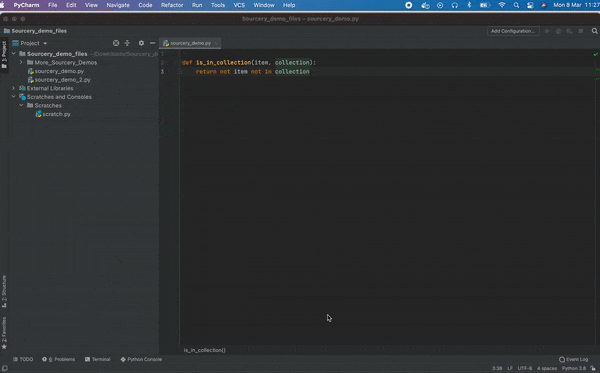Click the Sourcery_demo_files breadcrumb folder icon
The image size is (600, 373).
7,31
